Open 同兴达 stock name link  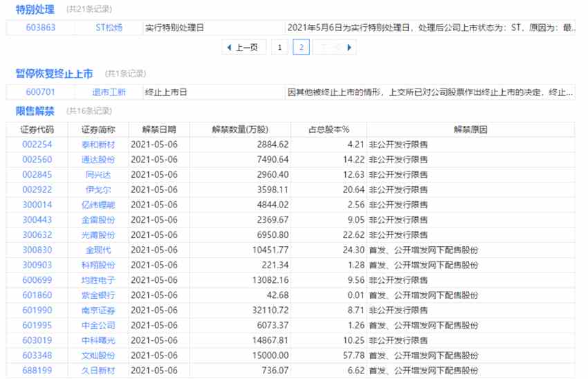click(x=98, y=175)
